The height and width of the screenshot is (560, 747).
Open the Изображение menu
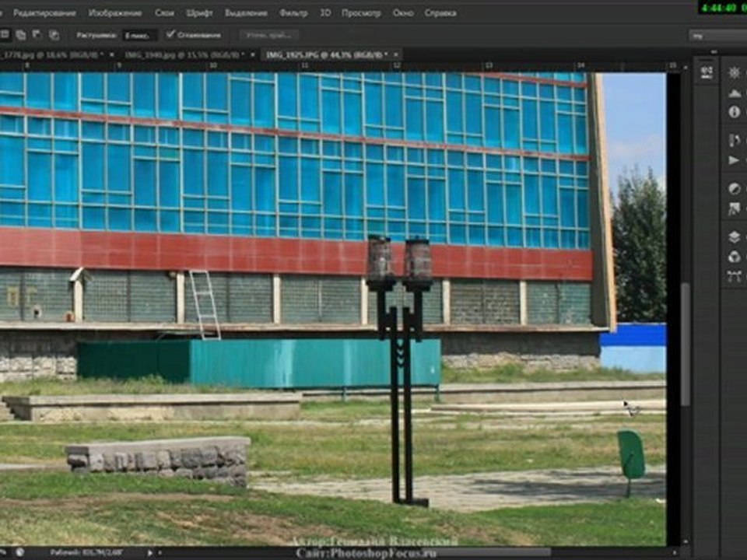click(x=115, y=13)
